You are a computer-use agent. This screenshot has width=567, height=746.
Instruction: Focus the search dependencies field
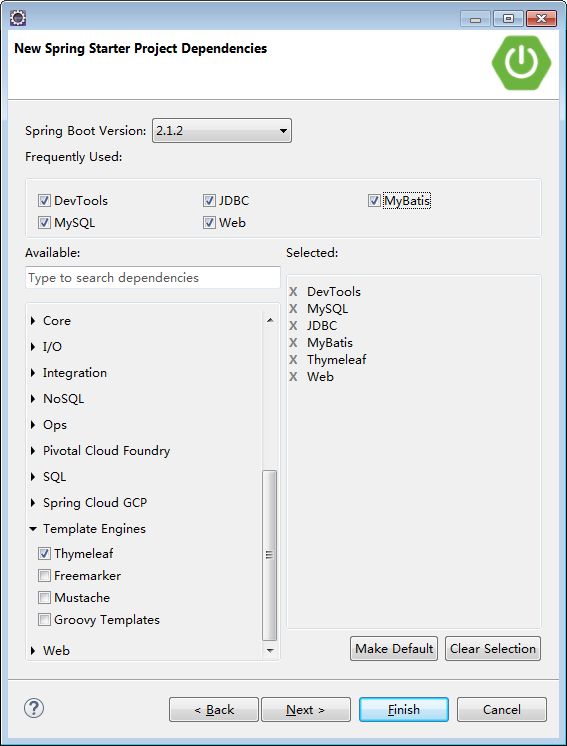coord(153,277)
